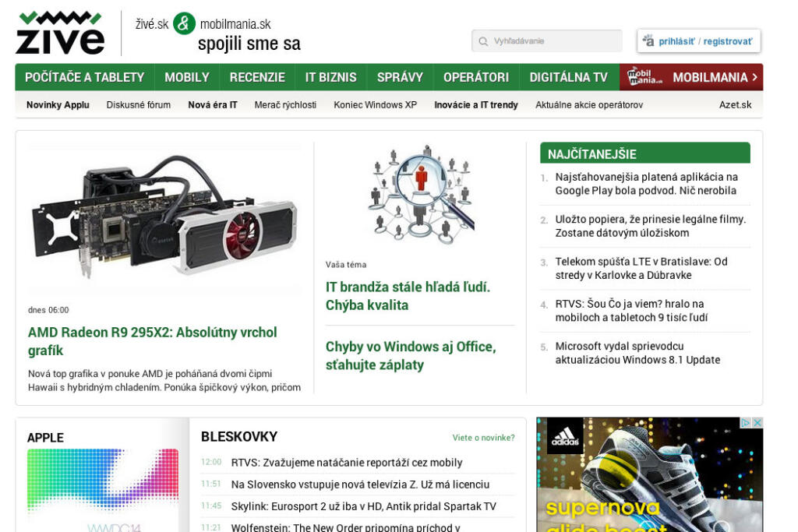The height and width of the screenshot is (532, 798).
Task: Open Chyby vo Windows aj Office article
Action: pyautogui.click(x=411, y=355)
